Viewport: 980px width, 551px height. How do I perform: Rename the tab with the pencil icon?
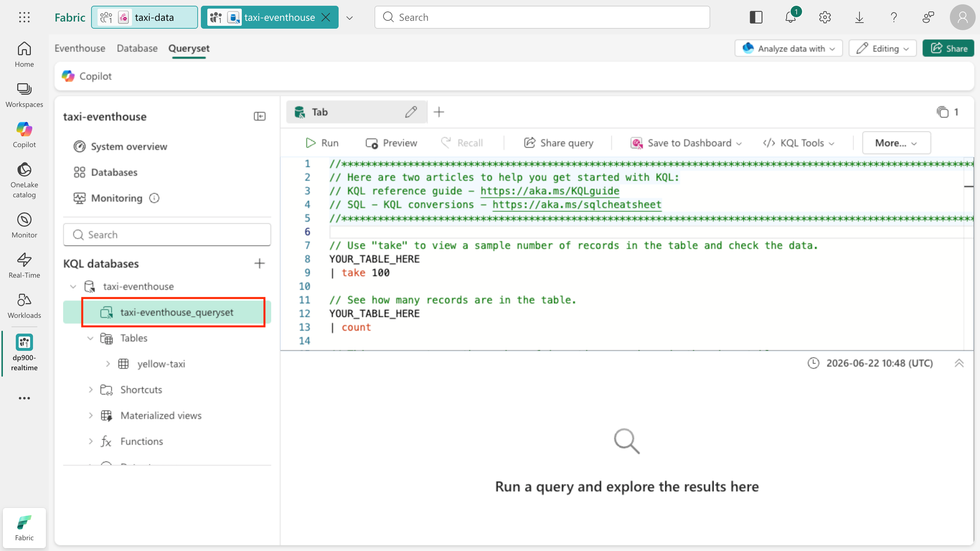[x=411, y=112]
